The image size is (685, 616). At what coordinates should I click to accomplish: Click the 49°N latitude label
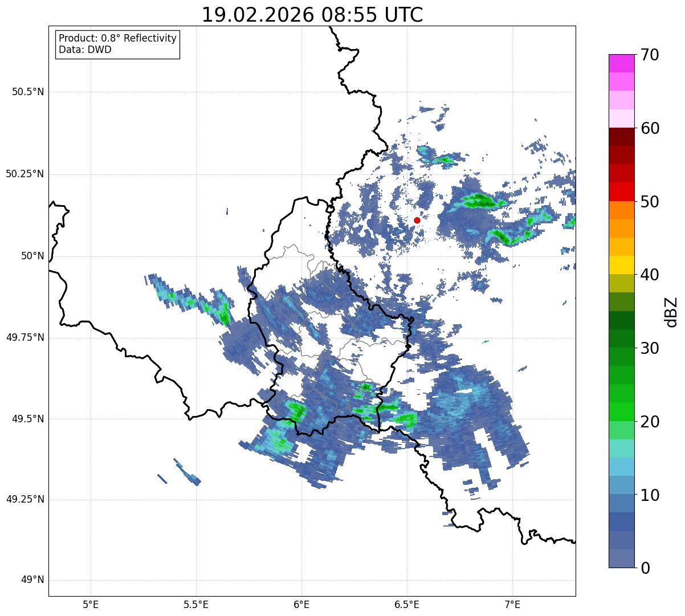(33, 580)
